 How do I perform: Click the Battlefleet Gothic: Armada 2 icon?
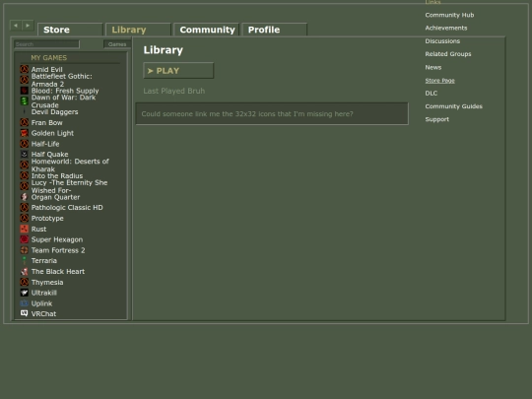(24, 80)
